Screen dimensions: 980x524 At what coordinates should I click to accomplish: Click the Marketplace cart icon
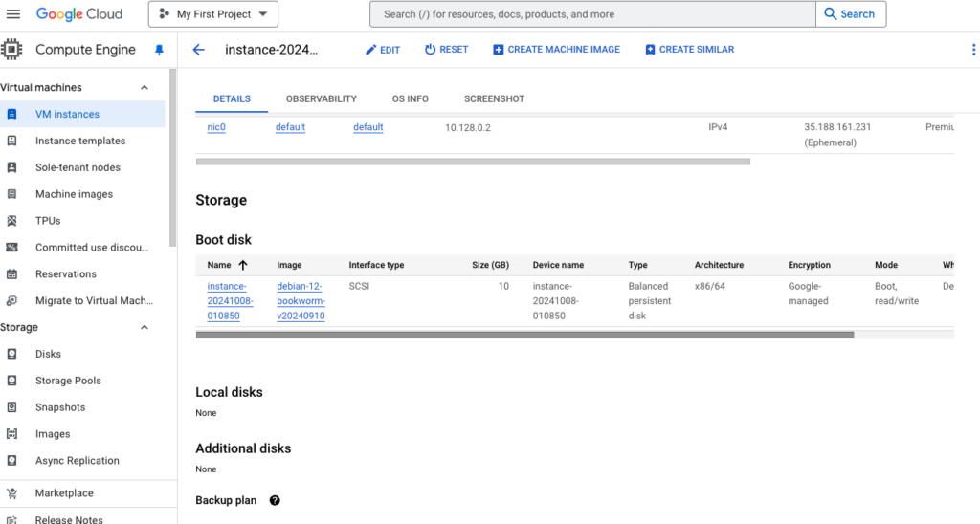pyautogui.click(x=11, y=493)
